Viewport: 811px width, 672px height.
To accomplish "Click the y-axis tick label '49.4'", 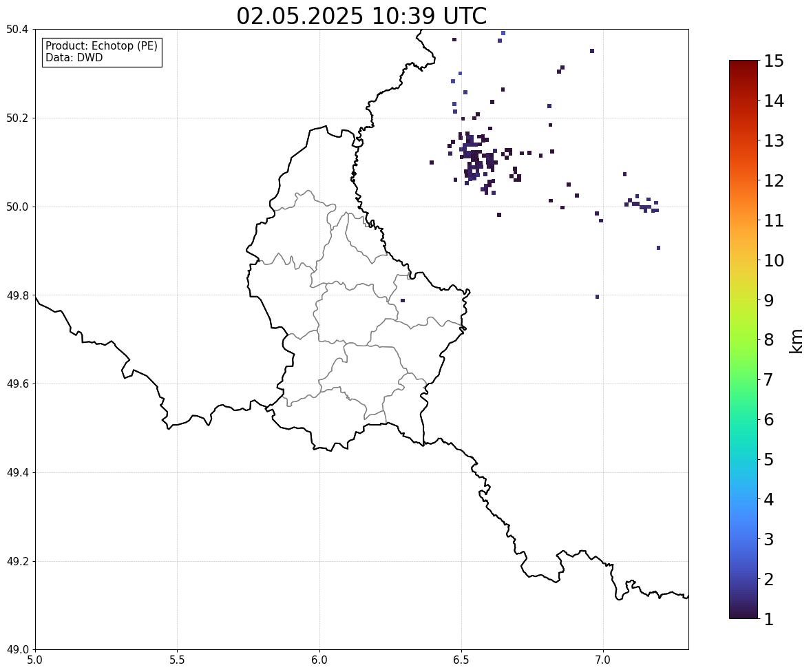I will 17,472.
